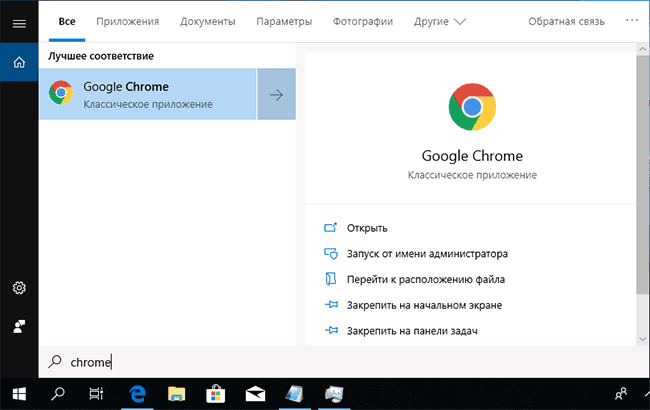Image resolution: width=650 pixels, height=410 pixels.
Task: Switch to the Параметры tab
Action: [284, 22]
